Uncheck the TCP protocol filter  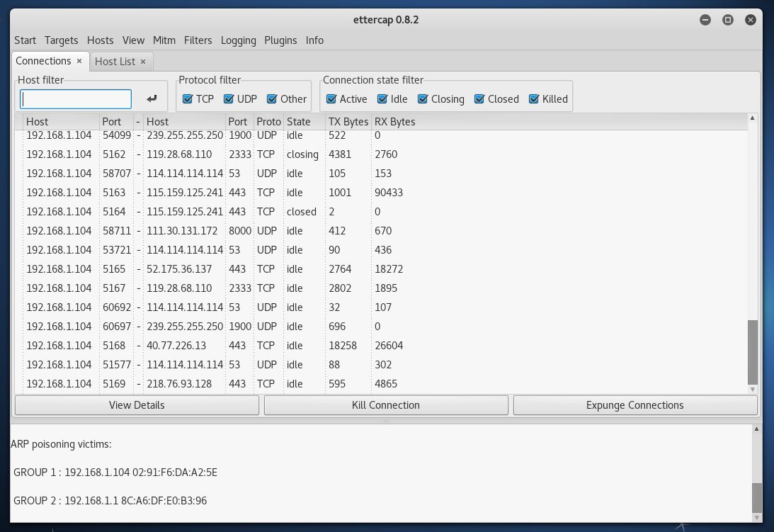[188, 98]
